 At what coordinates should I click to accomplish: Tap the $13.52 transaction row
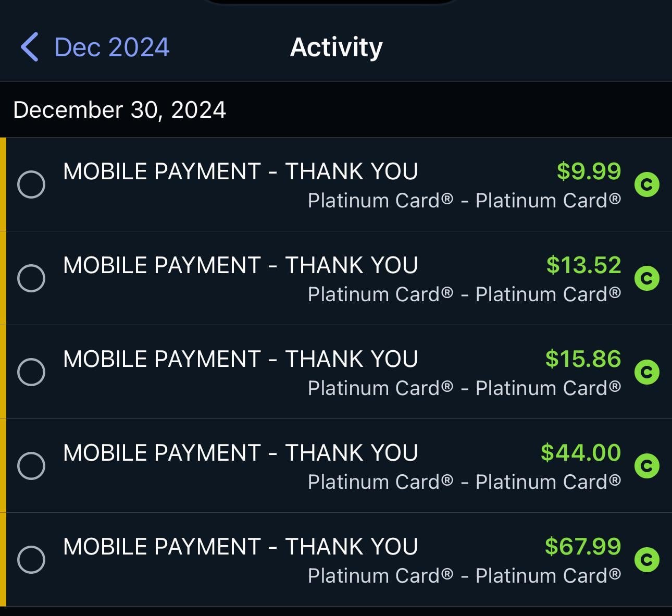[313, 277]
